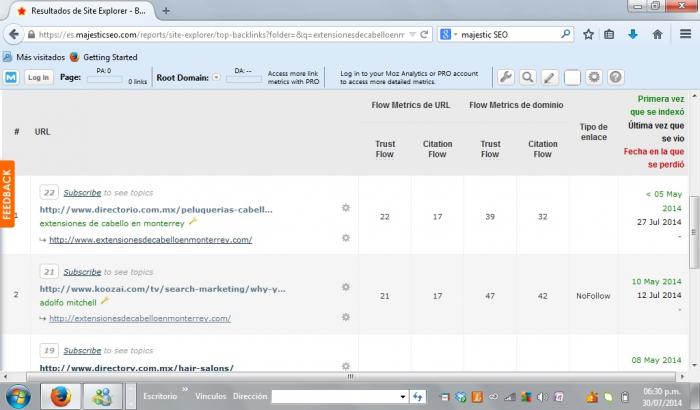Open Windows Start menu orb

click(x=18, y=396)
